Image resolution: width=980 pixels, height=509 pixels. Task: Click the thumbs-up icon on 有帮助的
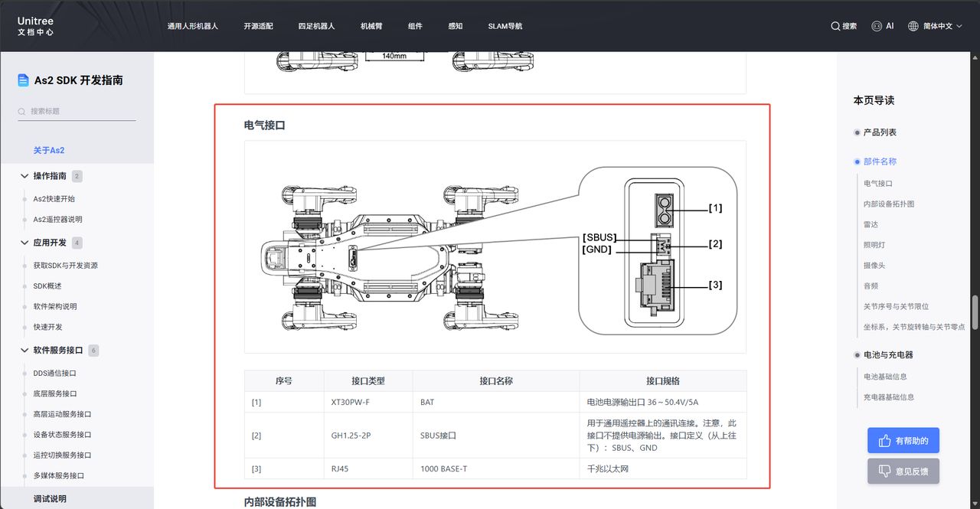[884, 441]
